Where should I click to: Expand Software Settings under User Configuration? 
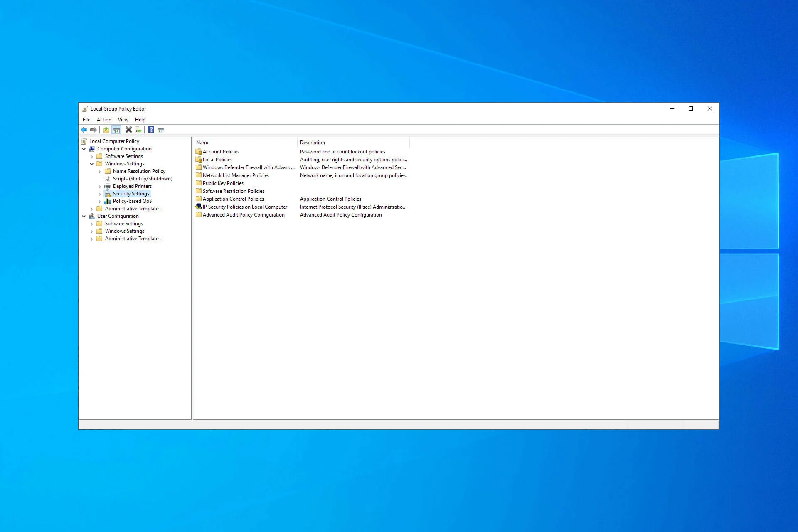92,224
